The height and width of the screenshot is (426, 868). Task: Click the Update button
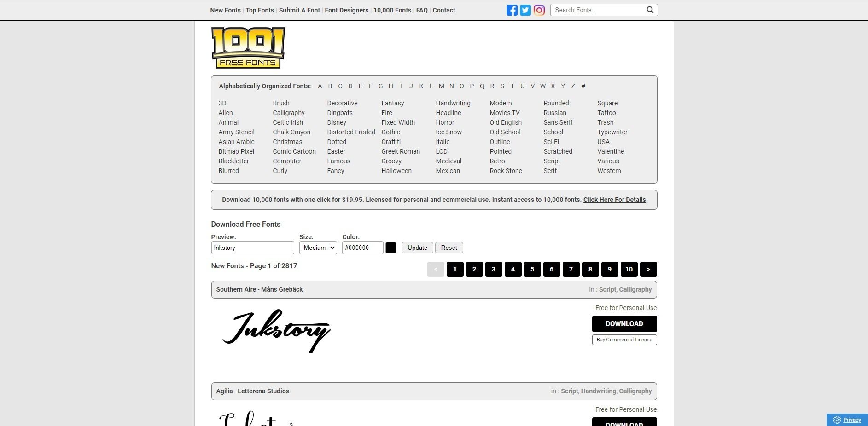pyautogui.click(x=417, y=248)
